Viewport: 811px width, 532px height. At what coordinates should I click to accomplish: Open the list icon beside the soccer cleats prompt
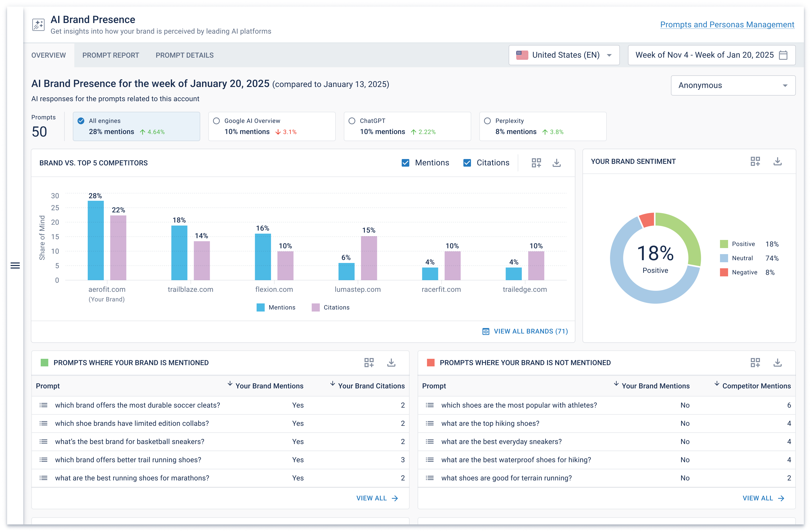pos(44,405)
